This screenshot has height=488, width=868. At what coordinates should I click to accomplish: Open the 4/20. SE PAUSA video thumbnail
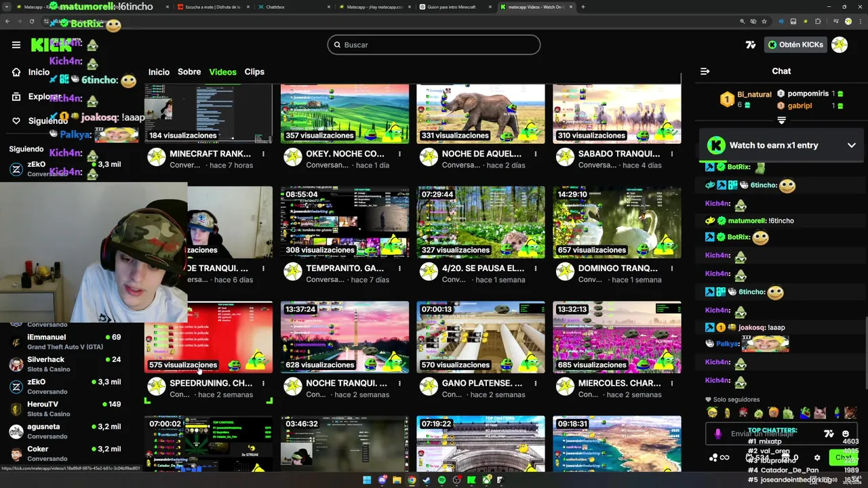tap(481, 222)
